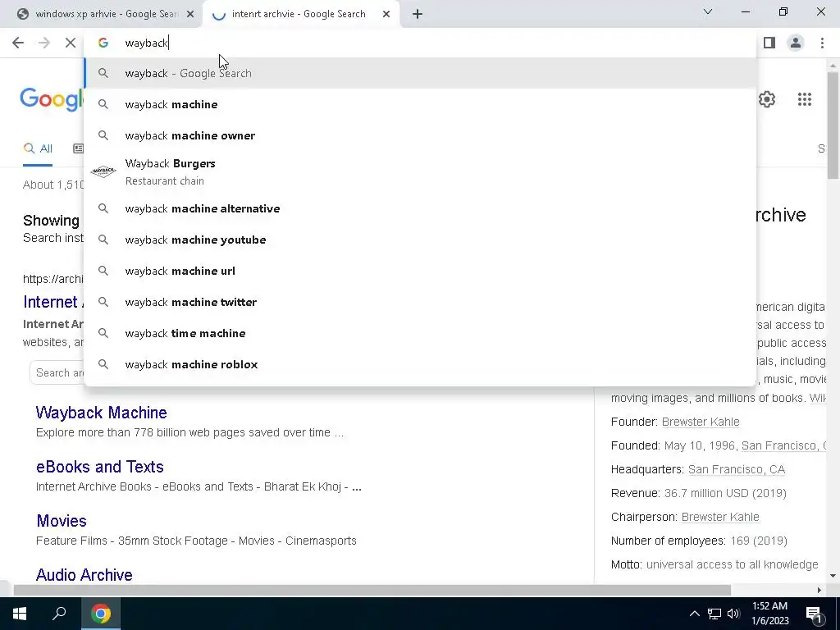Click the vertical scrollbar thumb
This screenshot has height=630, width=840.
833,125
